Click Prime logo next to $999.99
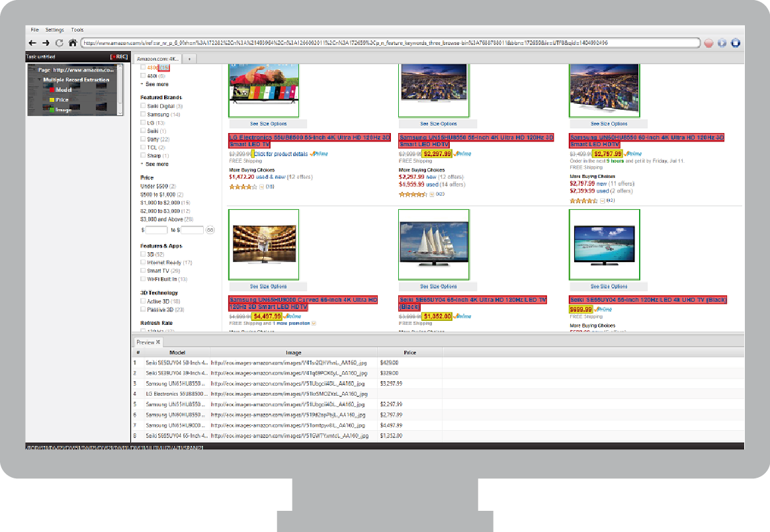Screen dimensions: 770x532 pyautogui.click(x=603, y=310)
